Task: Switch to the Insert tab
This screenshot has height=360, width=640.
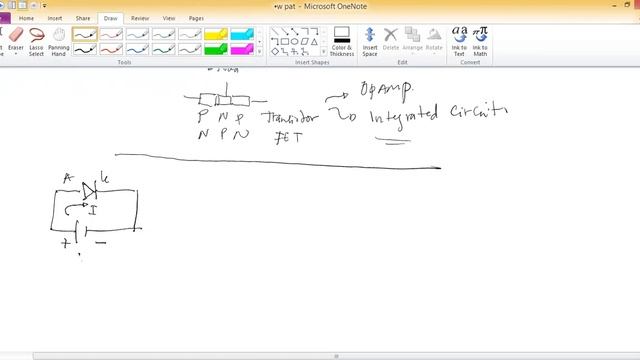Action: point(55,18)
